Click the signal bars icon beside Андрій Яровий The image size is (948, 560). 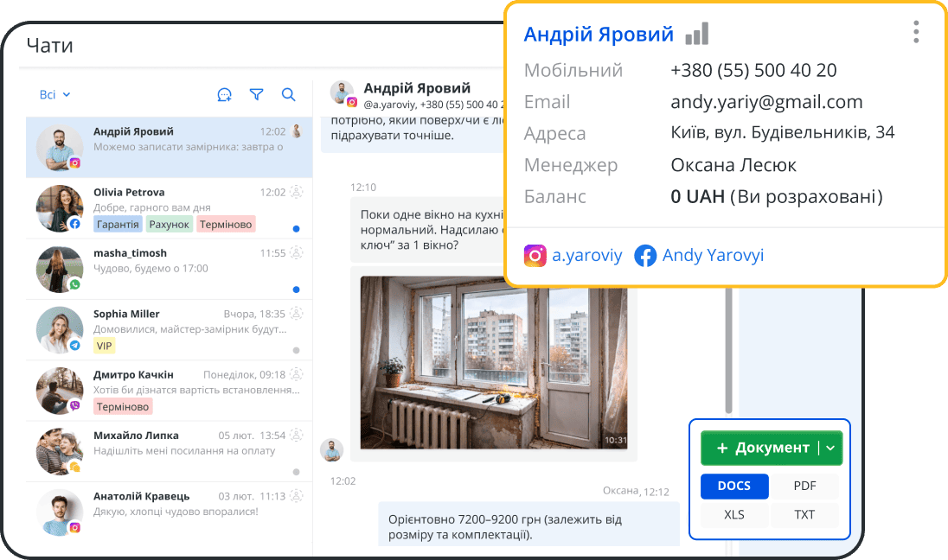click(x=696, y=35)
